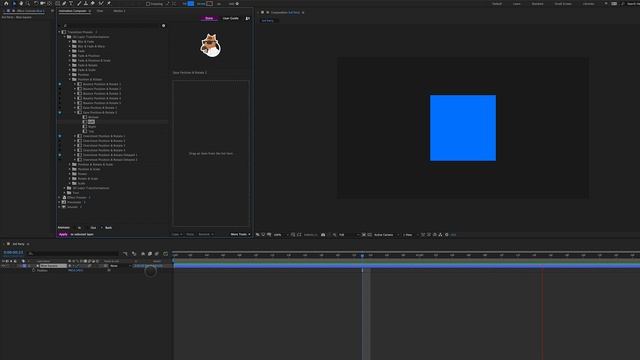Click the Effect Presets category icon
The height and width of the screenshot is (360, 640).
(x=64, y=198)
